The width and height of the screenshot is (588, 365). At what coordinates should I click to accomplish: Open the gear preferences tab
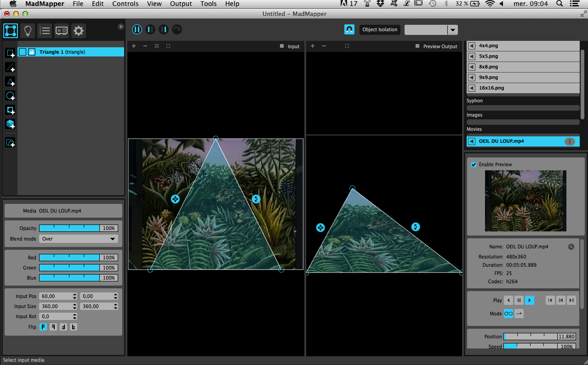[x=79, y=31]
